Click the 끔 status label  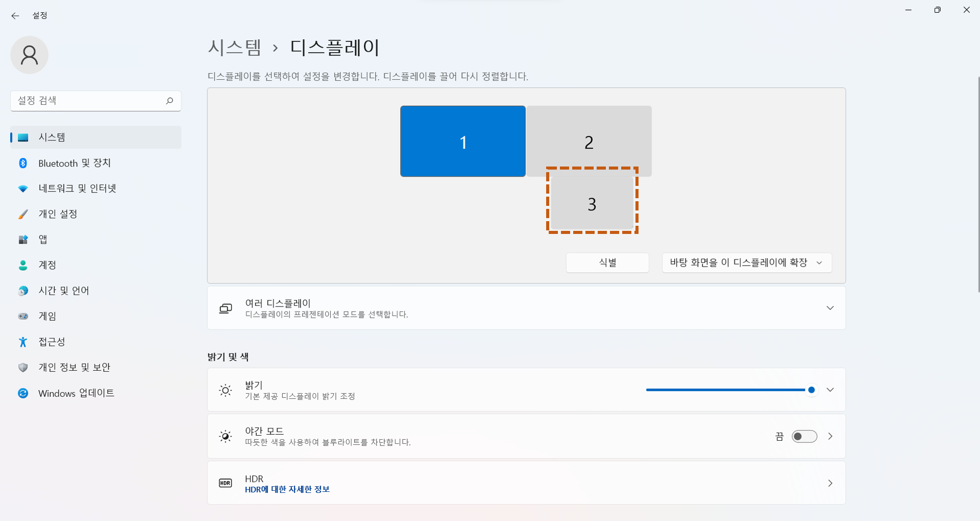779,436
